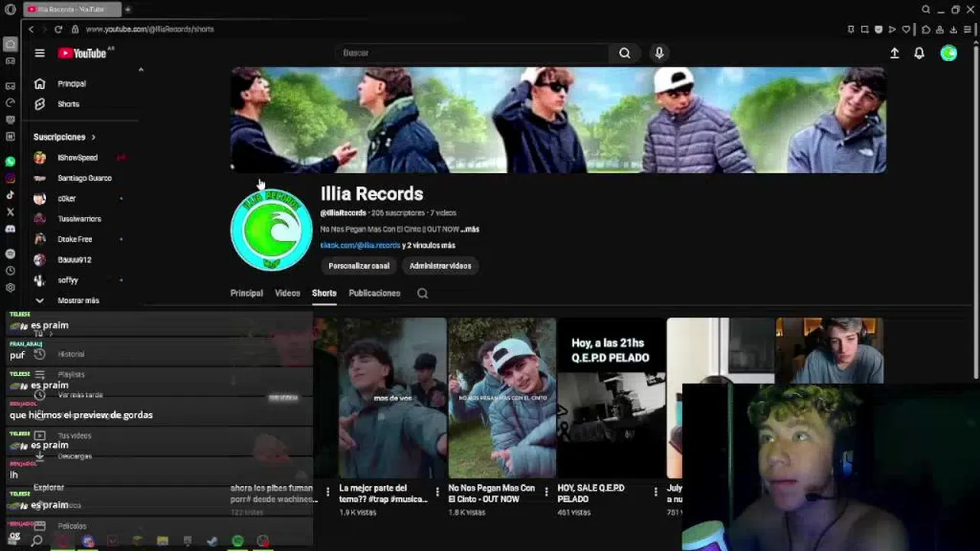Image resolution: width=980 pixels, height=551 pixels.
Task: Open the extensions cube icon
Action: click(926, 29)
